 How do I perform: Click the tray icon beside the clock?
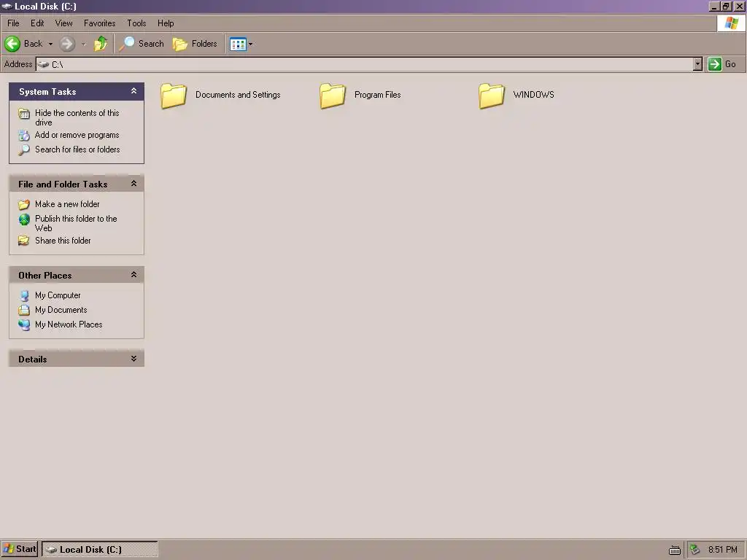(x=695, y=550)
